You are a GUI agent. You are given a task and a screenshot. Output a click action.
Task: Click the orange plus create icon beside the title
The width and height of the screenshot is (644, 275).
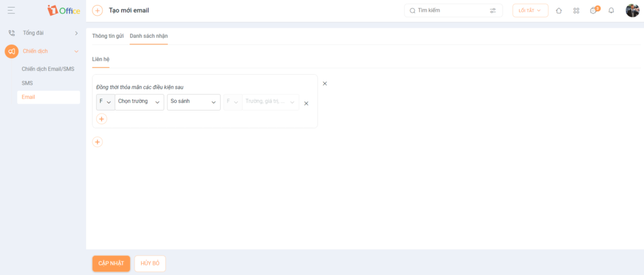pyautogui.click(x=97, y=11)
